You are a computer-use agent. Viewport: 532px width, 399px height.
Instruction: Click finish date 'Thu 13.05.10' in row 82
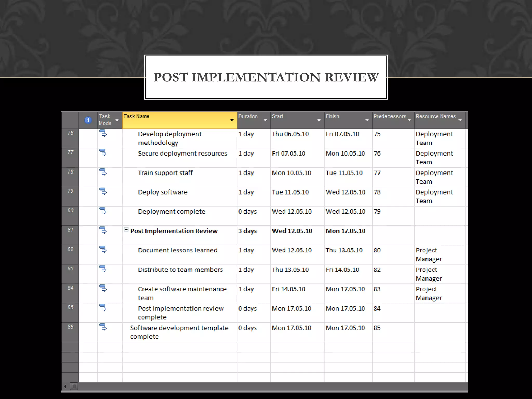344,250
